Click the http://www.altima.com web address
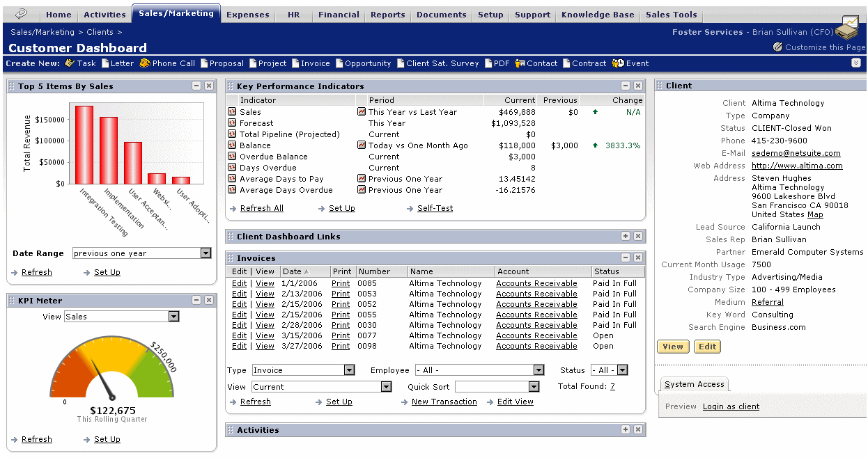The image size is (868, 460). tap(797, 166)
